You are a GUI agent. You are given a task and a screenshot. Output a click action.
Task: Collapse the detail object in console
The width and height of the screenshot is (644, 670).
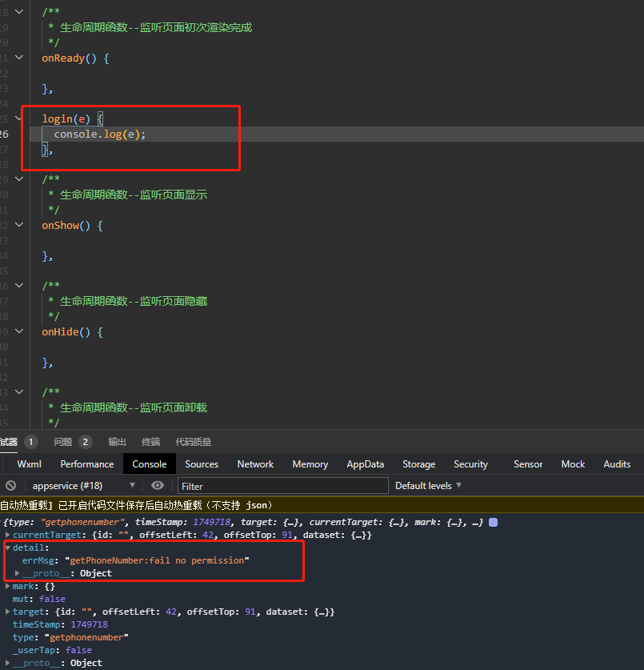[x=8, y=548]
